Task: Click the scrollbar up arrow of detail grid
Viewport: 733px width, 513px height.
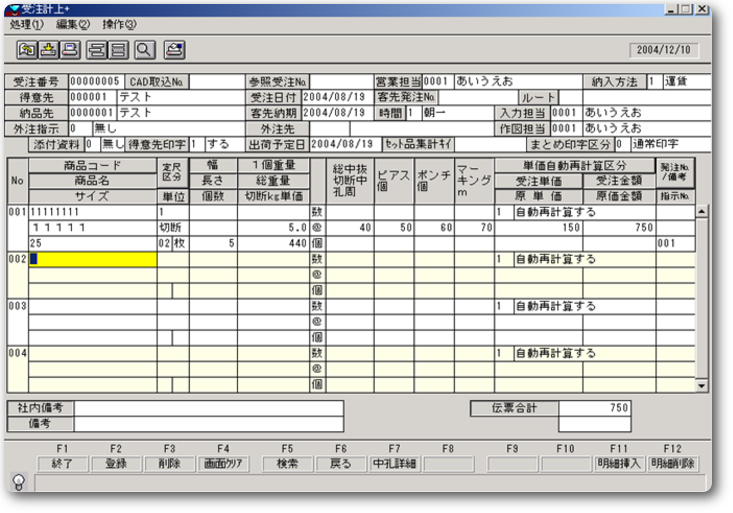Action: click(x=702, y=211)
